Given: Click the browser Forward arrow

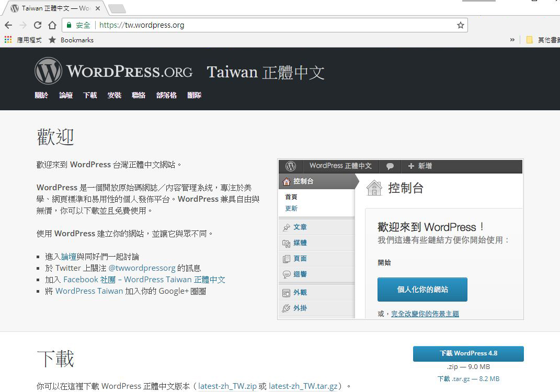Looking at the screenshot, I should click(23, 25).
